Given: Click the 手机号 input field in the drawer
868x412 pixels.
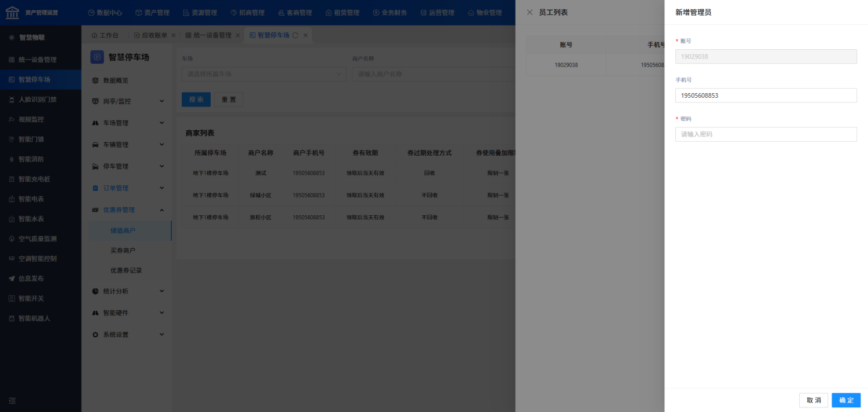Looking at the screenshot, I should (766, 95).
